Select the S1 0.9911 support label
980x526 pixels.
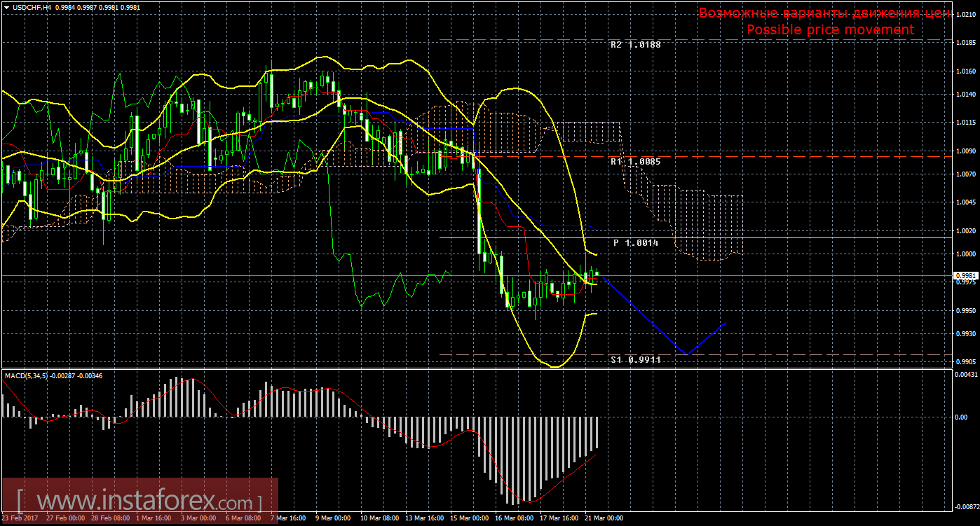click(x=635, y=359)
